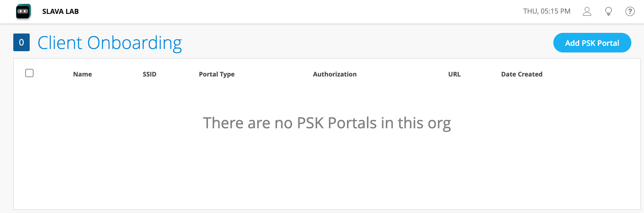Click the lightbulb what's new icon
This screenshot has width=644, height=213.
pyautogui.click(x=608, y=11)
